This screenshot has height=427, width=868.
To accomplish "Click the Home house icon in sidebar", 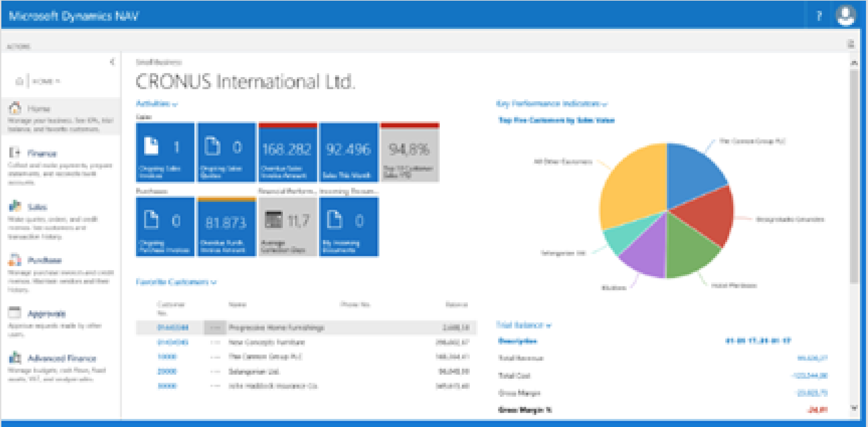I will click(15, 108).
